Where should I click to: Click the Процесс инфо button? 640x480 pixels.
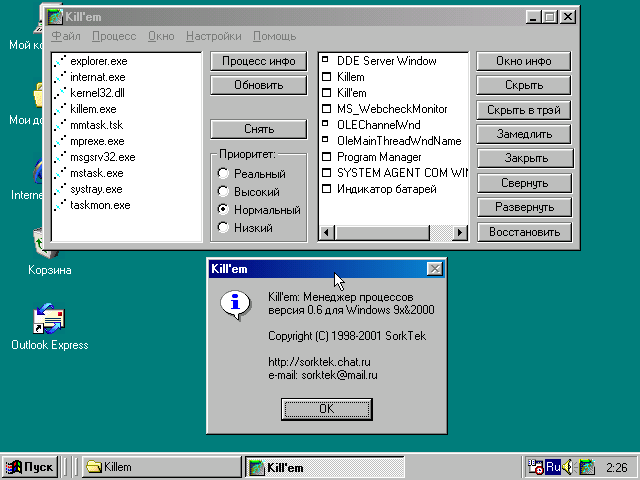[258, 62]
